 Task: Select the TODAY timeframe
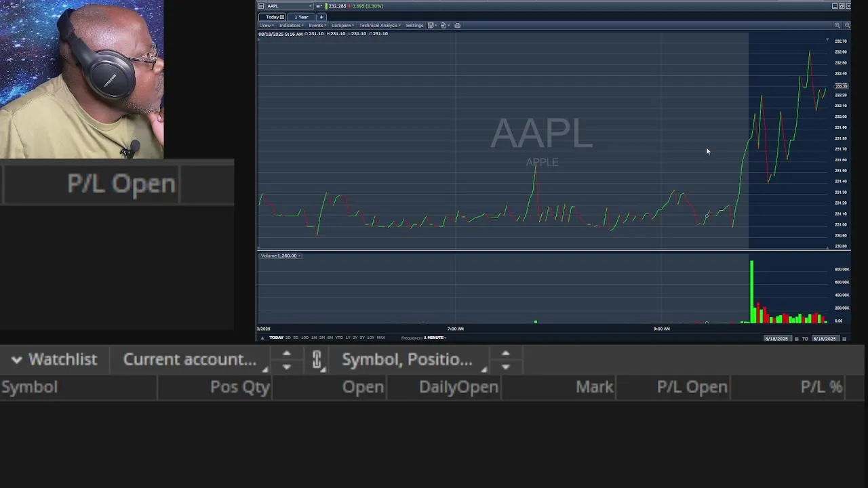point(276,338)
